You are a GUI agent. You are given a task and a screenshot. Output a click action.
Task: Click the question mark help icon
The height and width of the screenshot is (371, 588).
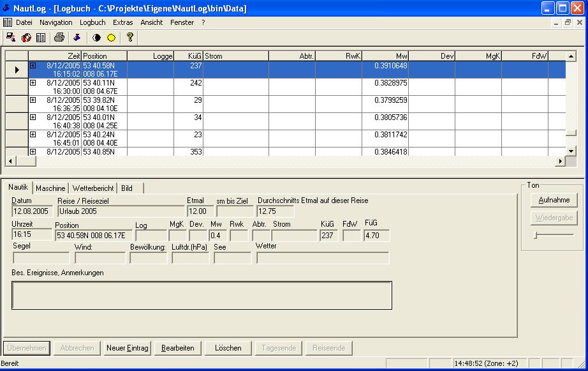point(129,38)
